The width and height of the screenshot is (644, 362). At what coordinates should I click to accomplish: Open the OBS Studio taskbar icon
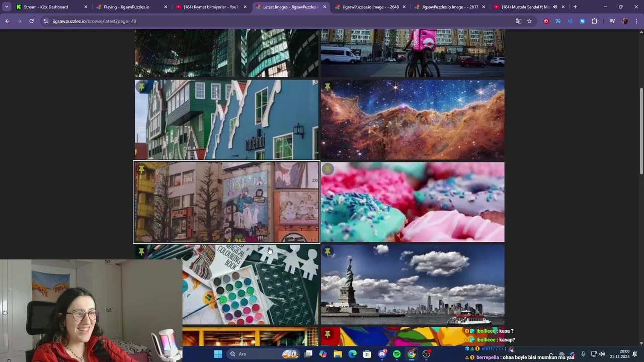pyautogui.click(x=426, y=354)
